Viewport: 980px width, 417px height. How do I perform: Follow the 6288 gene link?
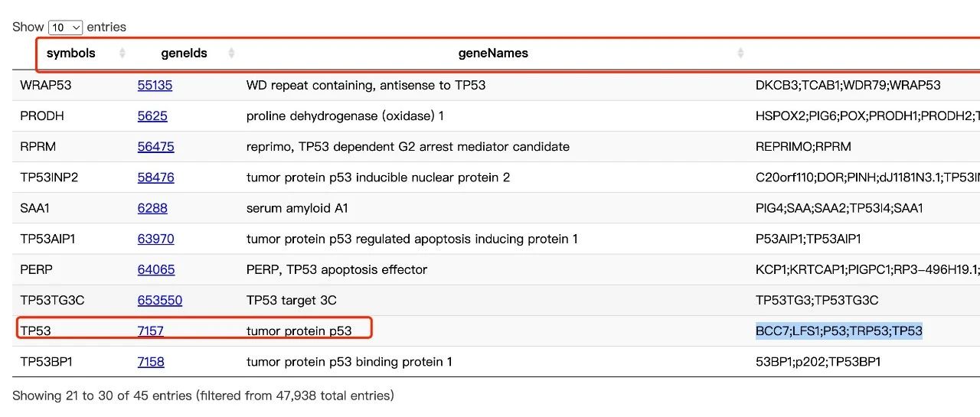152,208
